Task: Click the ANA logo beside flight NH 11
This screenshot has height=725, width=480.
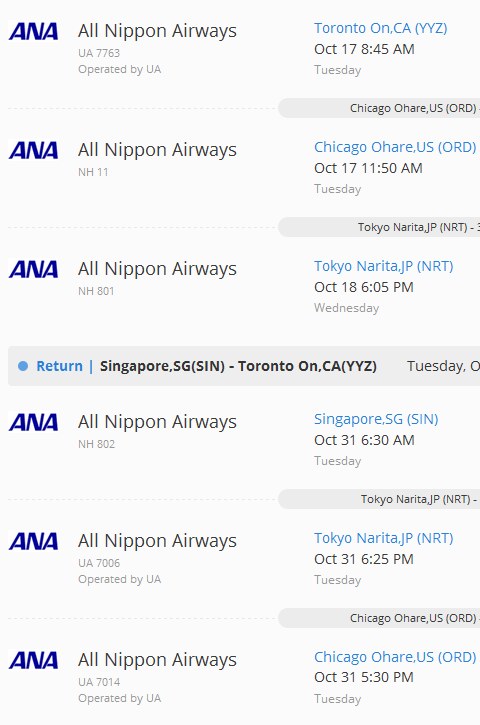Action: (x=33, y=150)
